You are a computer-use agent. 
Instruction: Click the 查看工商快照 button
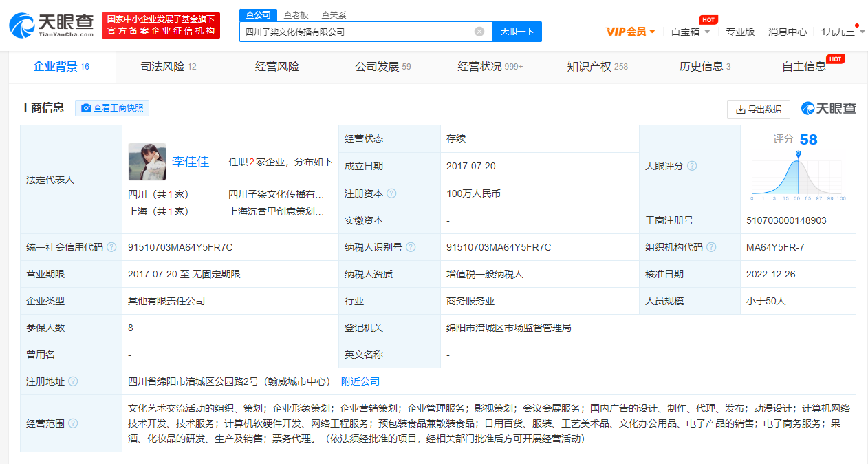pyautogui.click(x=112, y=108)
